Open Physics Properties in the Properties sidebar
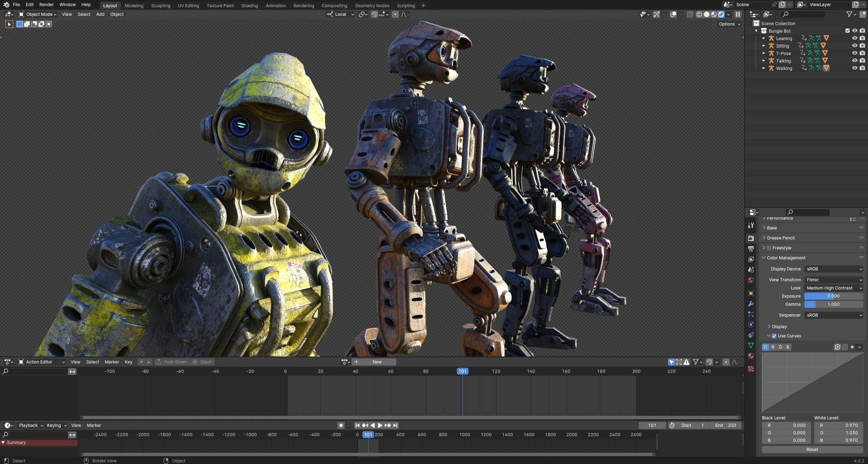 coord(751,325)
